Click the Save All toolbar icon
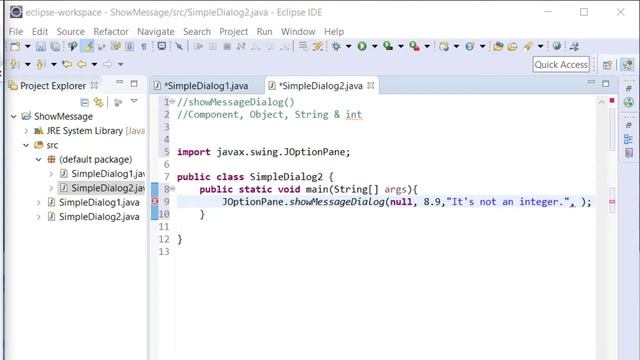The image size is (640, 360). coord(55,47)
